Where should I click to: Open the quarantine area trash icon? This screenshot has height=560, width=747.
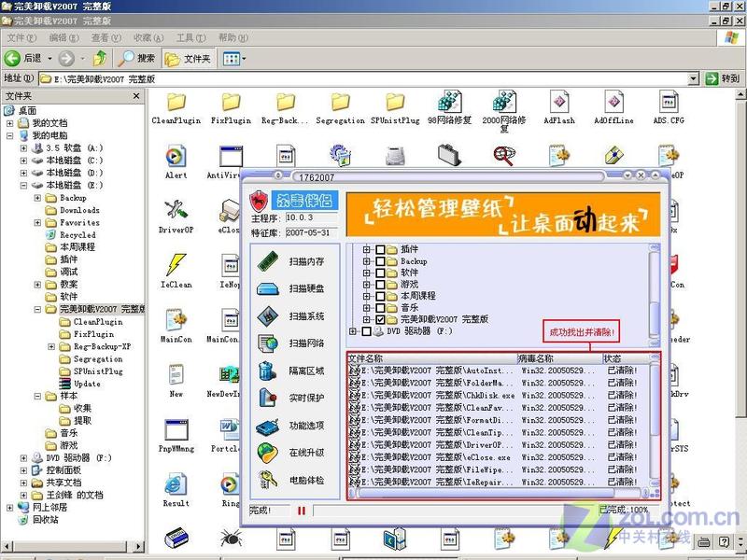pyautogui.click(x=267, y=371)
